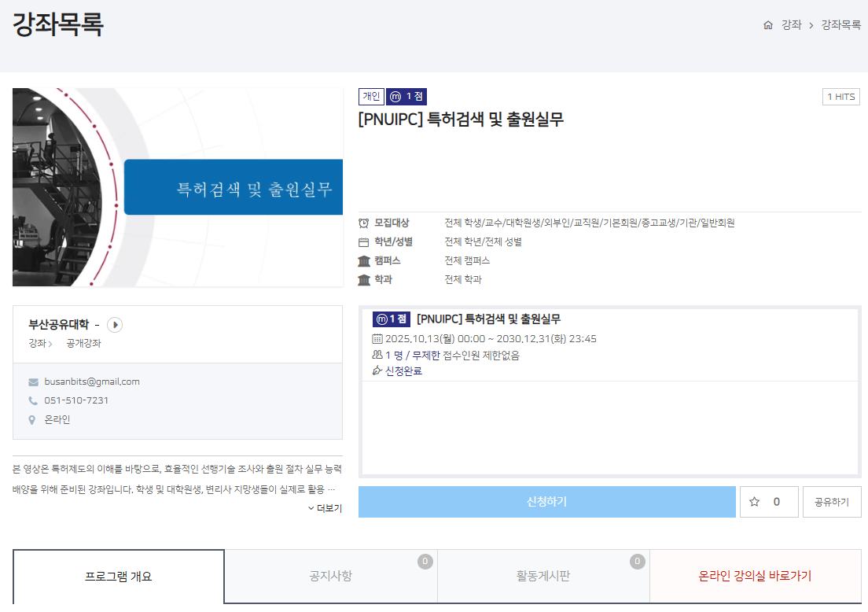Click the home icon in breadcrumb
The image size is (868, 612).
768,25
